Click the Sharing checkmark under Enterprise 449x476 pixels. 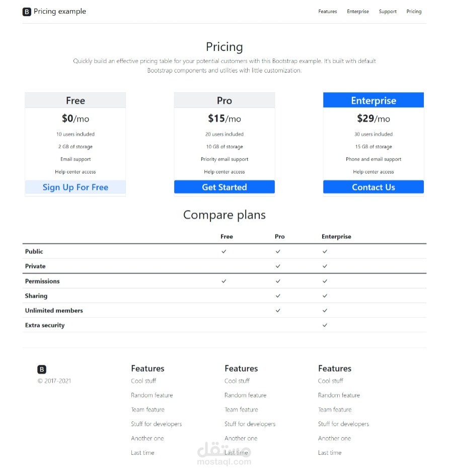(x=325, y=296)
